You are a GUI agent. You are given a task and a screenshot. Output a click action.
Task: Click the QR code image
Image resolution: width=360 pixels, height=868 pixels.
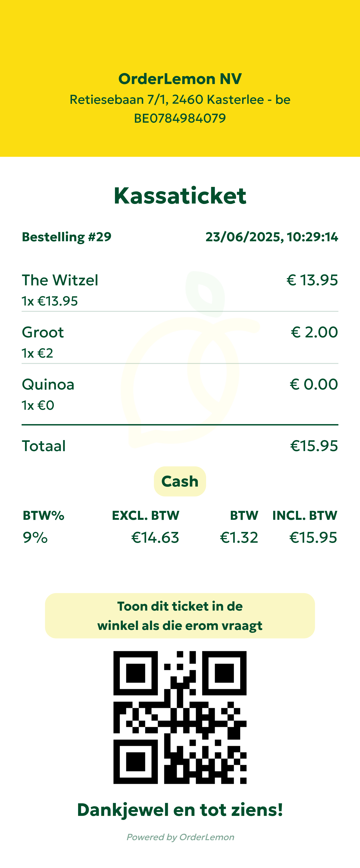[180, 717]
